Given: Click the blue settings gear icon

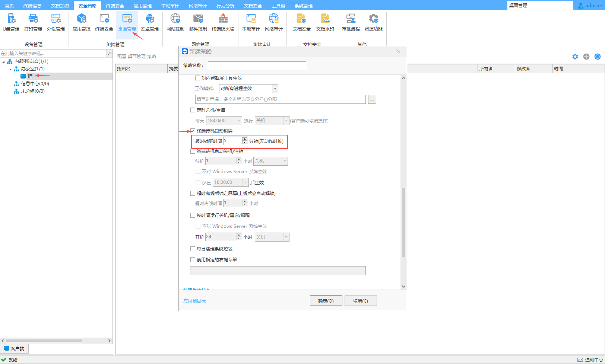Looking at the screenshot, I should [575, 57].
